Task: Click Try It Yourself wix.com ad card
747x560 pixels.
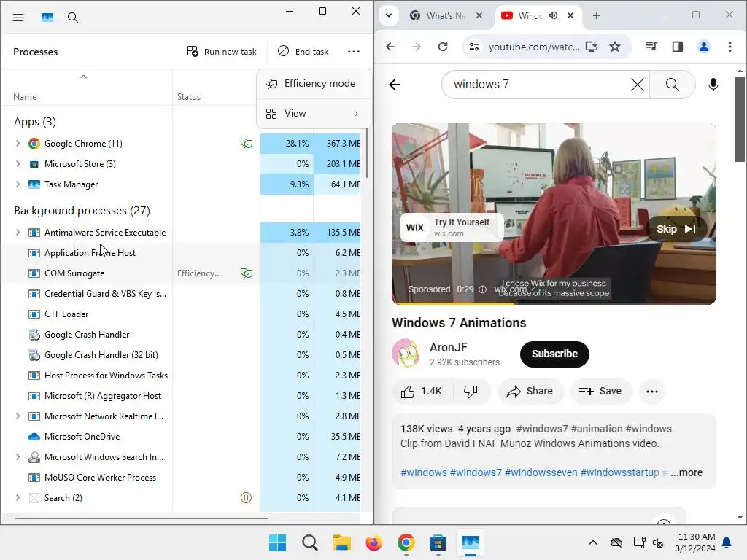Action: (x=452, y=227)
